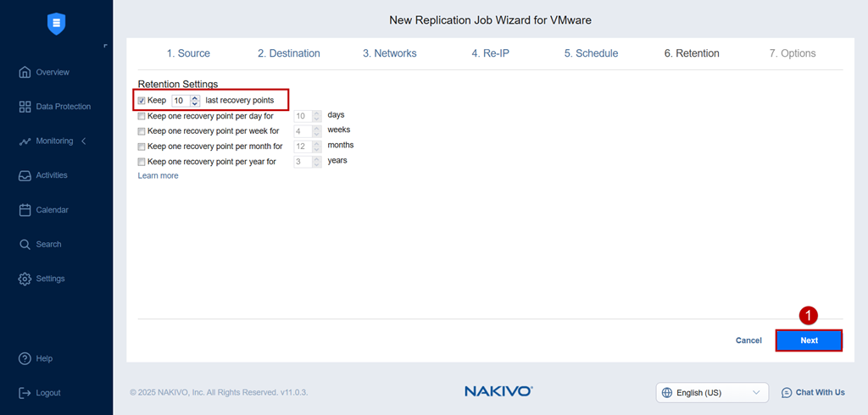The width and height of the screenshot is (868, 415).
Task: Open the Settings gear icon
Action: click(x=25, y=279)
